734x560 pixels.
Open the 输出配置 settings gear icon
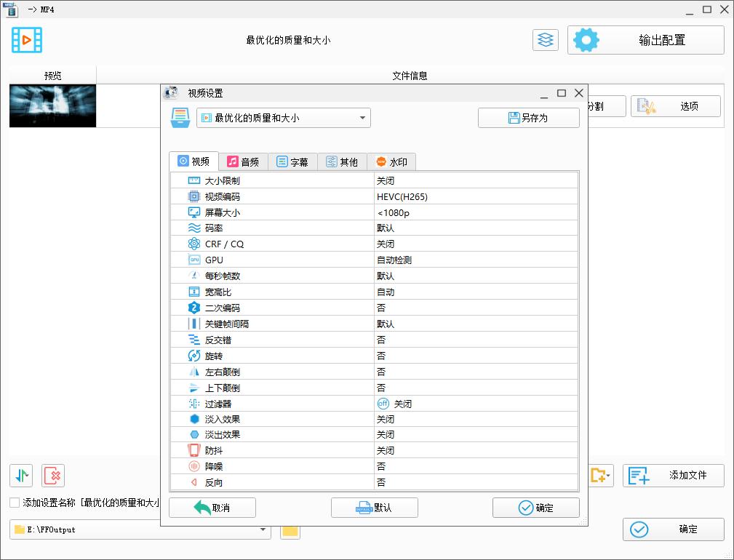[x=586, y=40]
